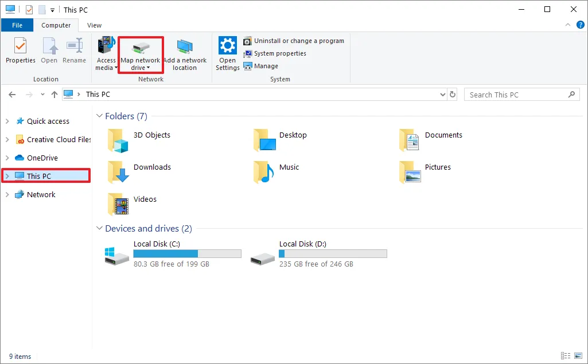
Task: Collapse Devices and drives section
Action: [x=99, y=229]
